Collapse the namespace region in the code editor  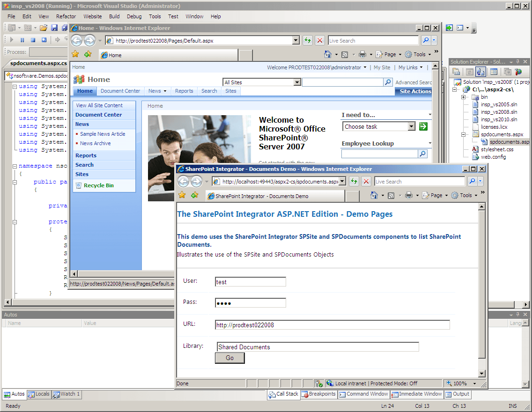pos(15,166)
